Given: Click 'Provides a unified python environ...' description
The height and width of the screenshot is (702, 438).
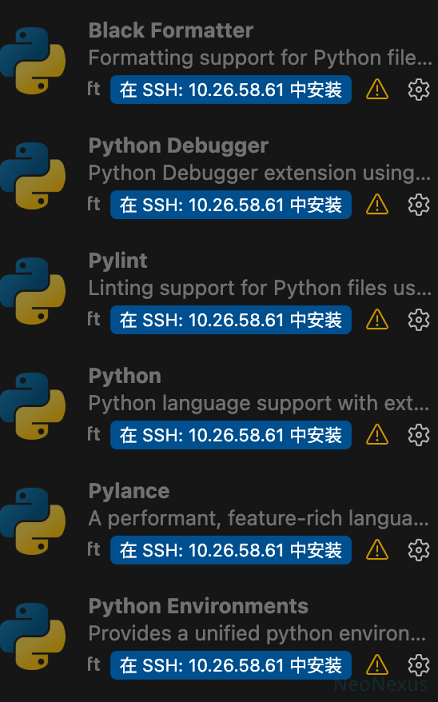Looking at the screenshot, I should pyautogui.click(x=257, y=634).
